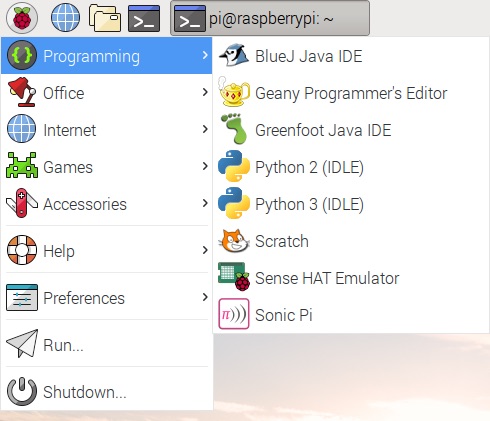This screenshot has width=490, height=421.
Task: Click the Programming curly braces icon
Action: 22,55
